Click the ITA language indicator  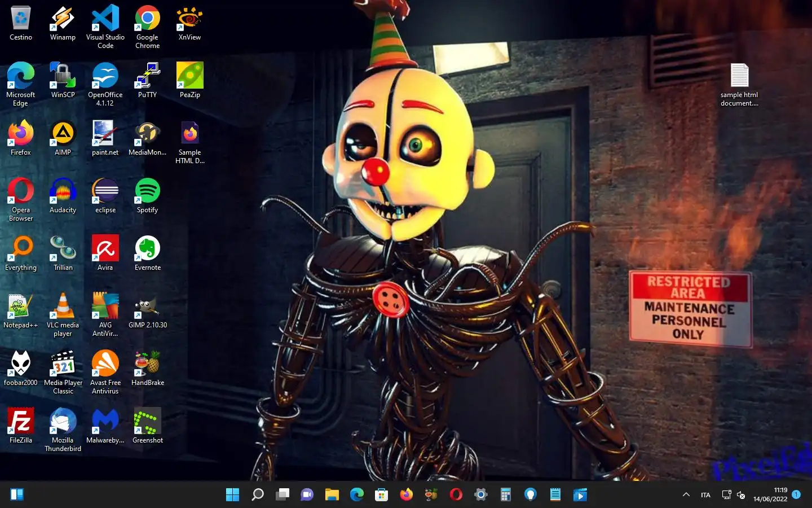(x=705, y=495)
